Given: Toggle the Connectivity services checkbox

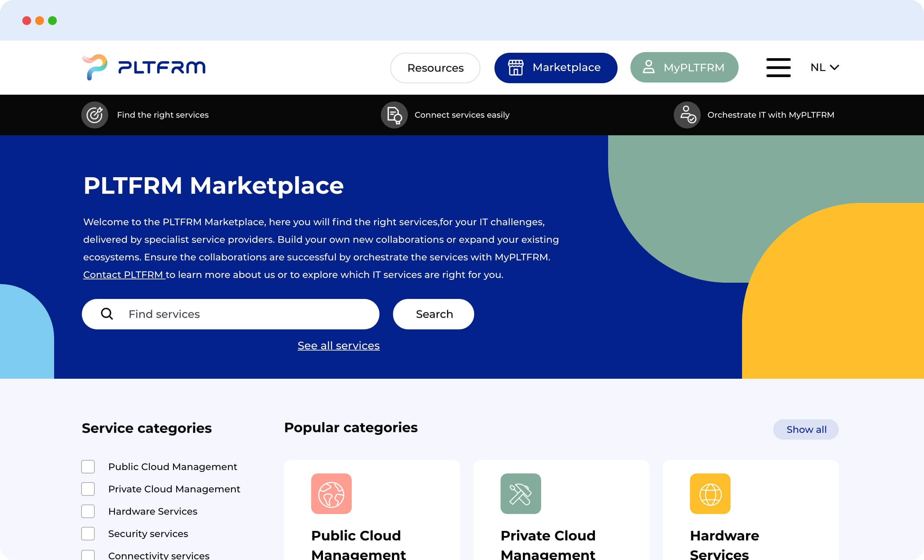Looking at the screenshot, I should [88, 555].
